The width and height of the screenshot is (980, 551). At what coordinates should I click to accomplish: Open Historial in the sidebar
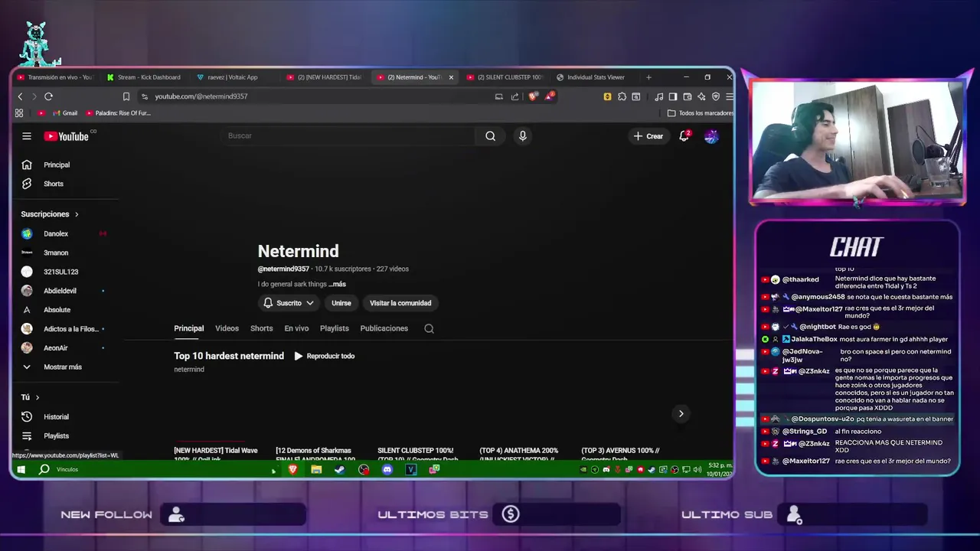tap(57, 417)
